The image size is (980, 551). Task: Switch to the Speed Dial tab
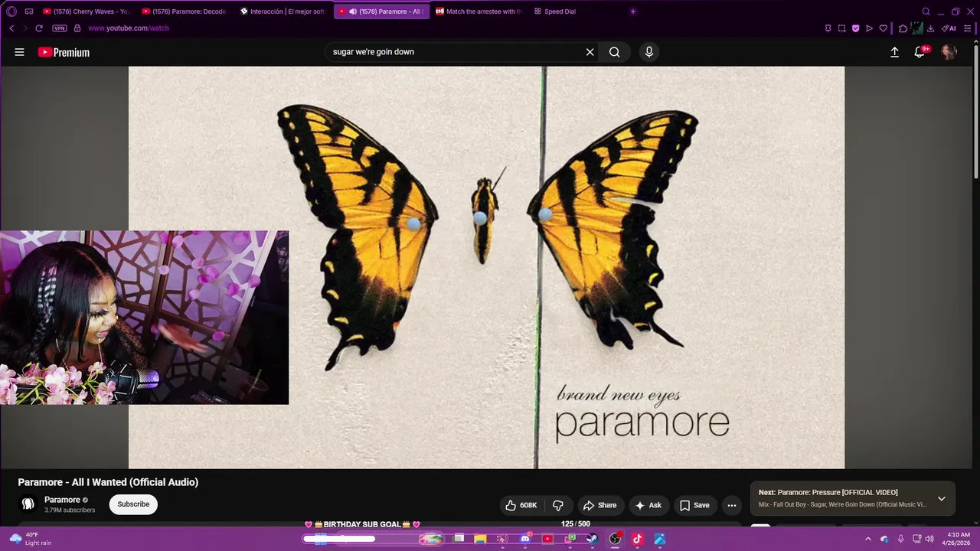point(560,11)
